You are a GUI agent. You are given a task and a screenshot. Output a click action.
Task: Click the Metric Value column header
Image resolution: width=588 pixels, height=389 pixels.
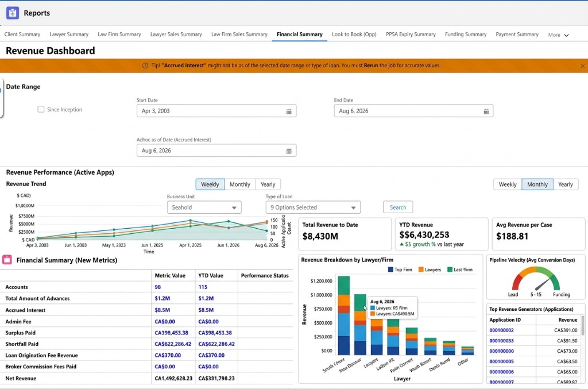tap(170, 275)
